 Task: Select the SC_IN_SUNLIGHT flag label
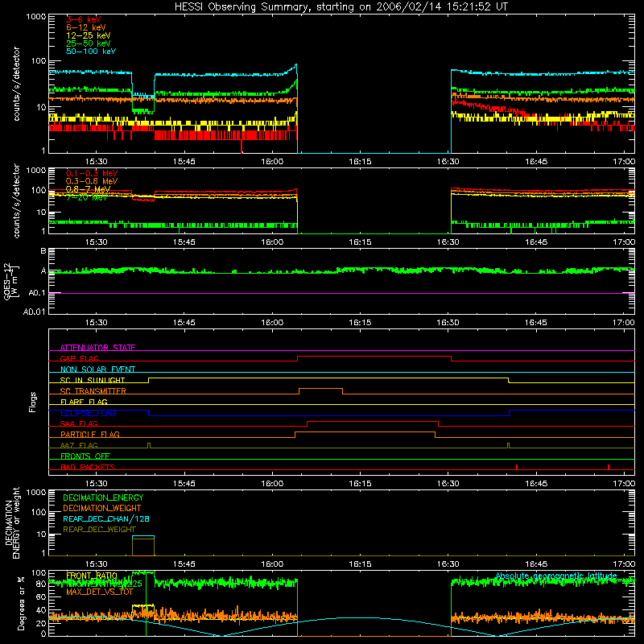pyautogui.click(x=93, y=380)
